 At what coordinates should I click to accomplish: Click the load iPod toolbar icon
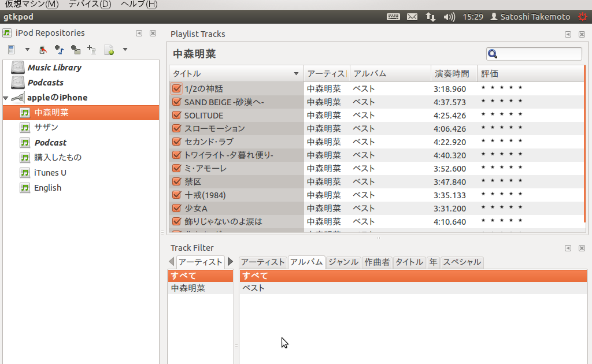click(x=12, y=50)
